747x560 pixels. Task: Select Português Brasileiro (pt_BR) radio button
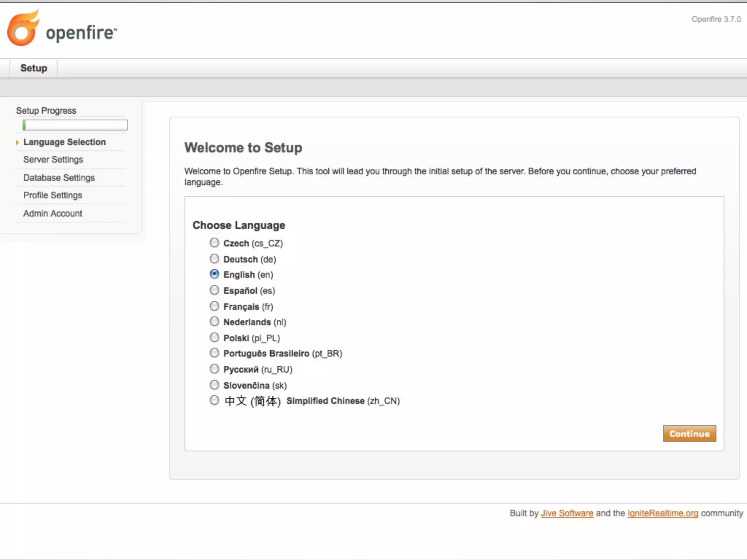click(214, 353)
